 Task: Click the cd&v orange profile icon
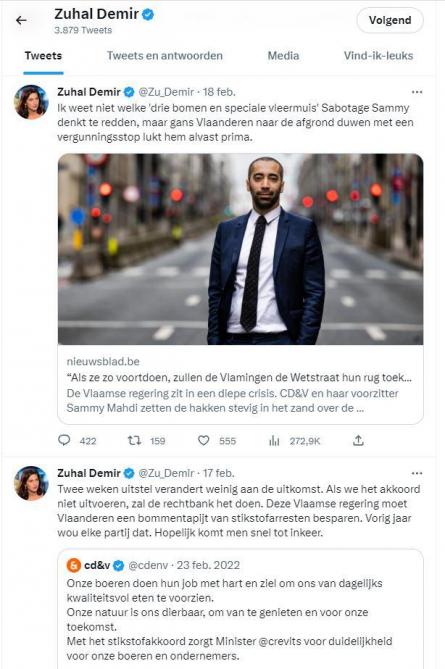point(74,565)
